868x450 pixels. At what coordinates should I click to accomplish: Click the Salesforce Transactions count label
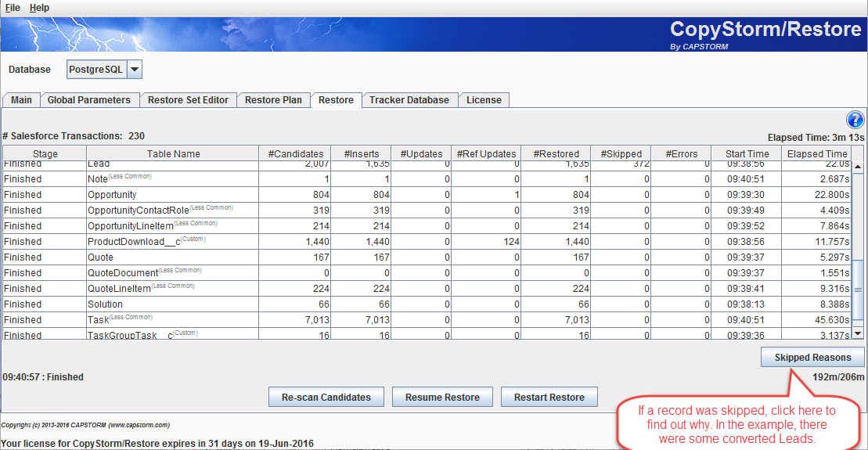(74, 136)
